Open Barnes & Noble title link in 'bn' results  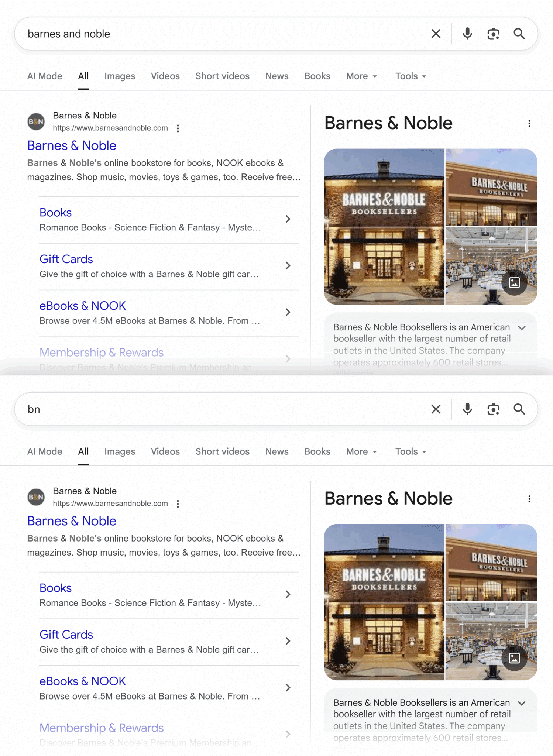[x=72, y=521]
